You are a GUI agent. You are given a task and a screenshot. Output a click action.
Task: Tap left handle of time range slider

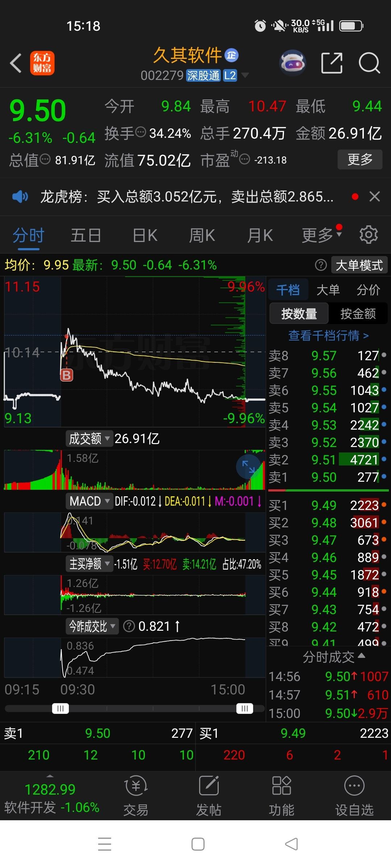(60, 708)
